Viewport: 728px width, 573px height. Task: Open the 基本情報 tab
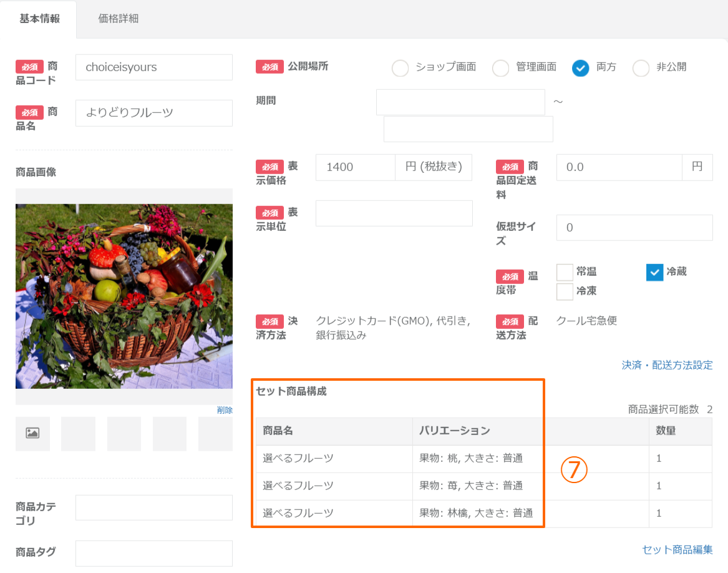click(39, 19)
